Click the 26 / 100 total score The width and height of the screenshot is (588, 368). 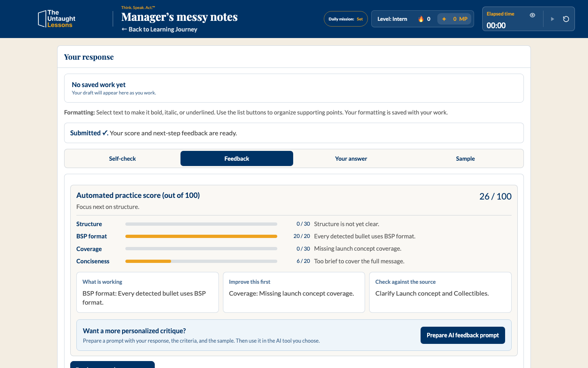495,196
